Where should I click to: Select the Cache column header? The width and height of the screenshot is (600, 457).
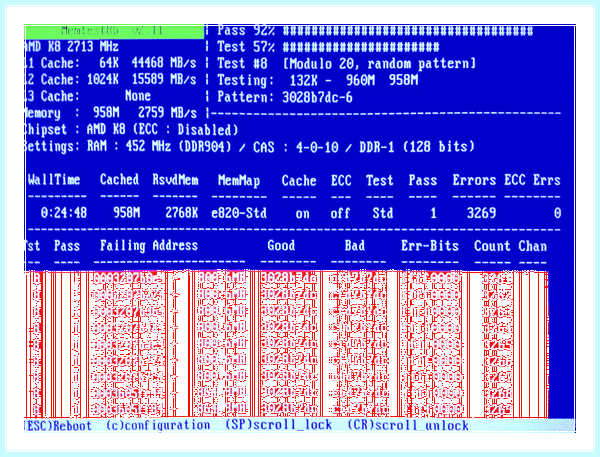[x=299, y=180]
